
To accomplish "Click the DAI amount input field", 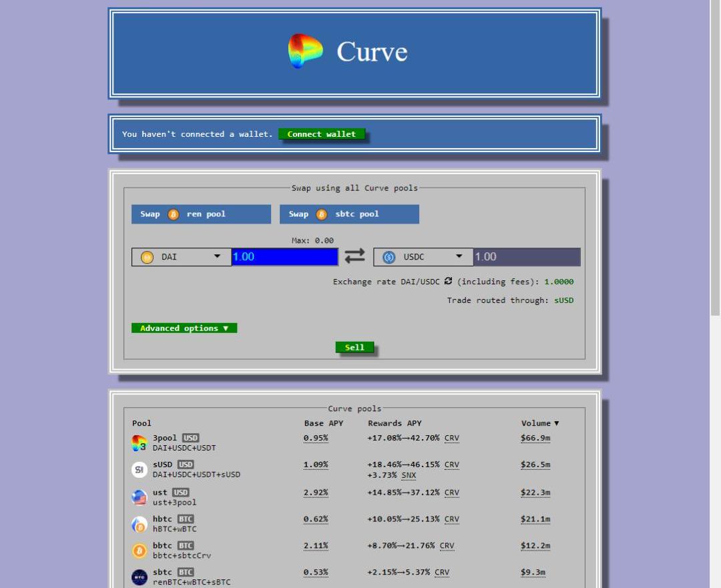I will point(284,257).
